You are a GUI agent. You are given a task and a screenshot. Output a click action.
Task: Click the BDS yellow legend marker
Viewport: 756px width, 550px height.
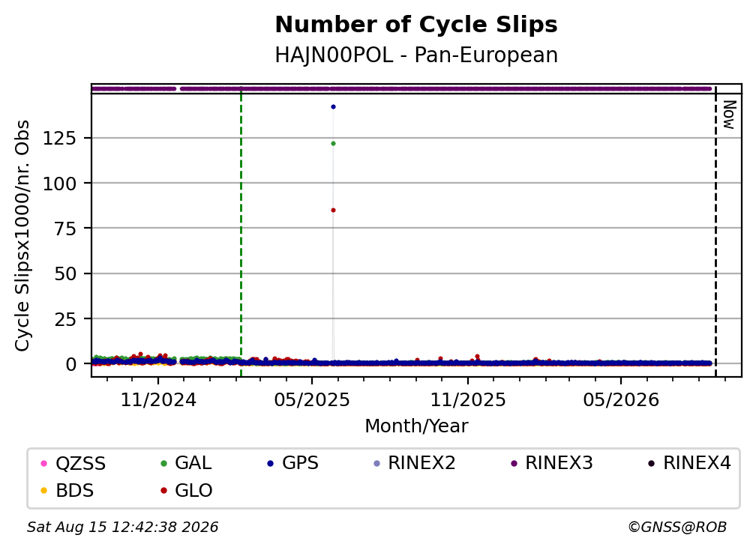43,491
